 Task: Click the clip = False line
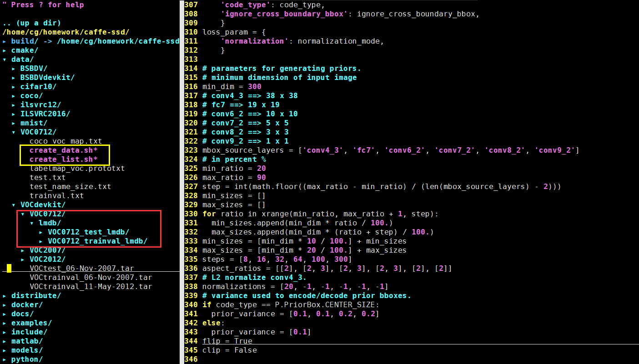(x=230, y=350)
